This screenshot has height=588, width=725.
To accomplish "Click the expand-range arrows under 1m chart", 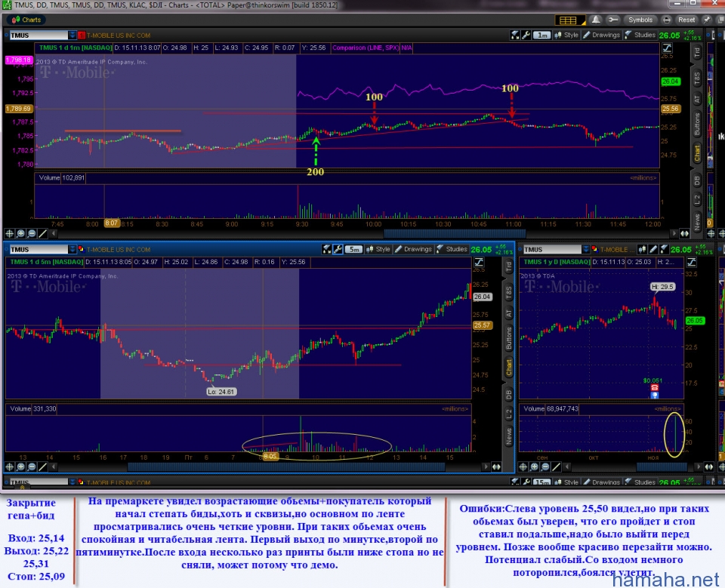I will [x=684, y=233].
